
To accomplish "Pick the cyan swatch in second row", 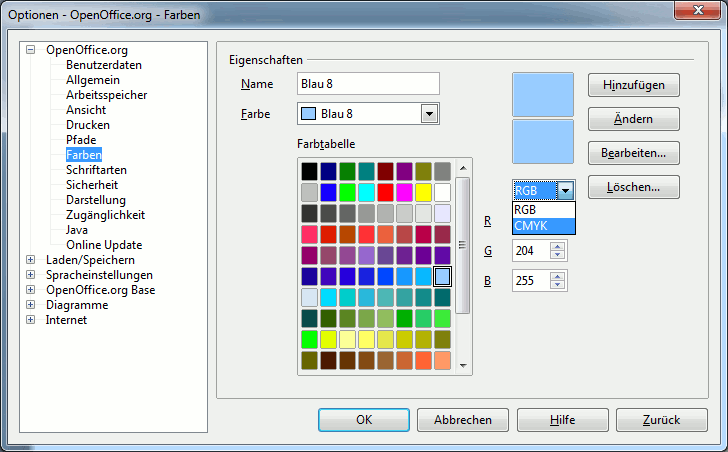I will 366,192.
